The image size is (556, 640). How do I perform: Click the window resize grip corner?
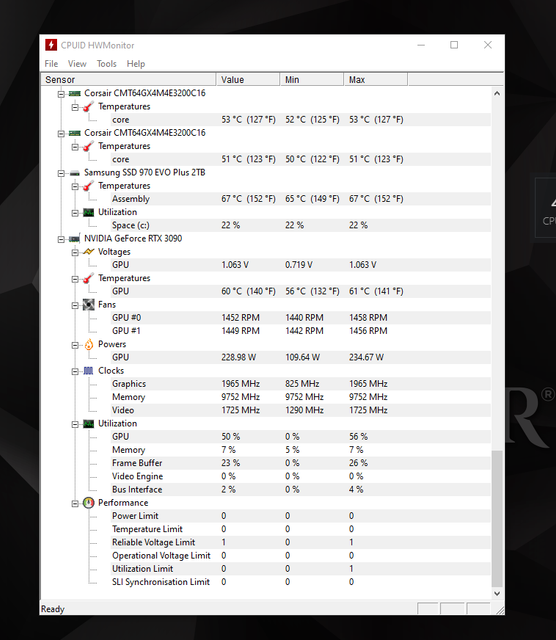(x=500, y=610)
